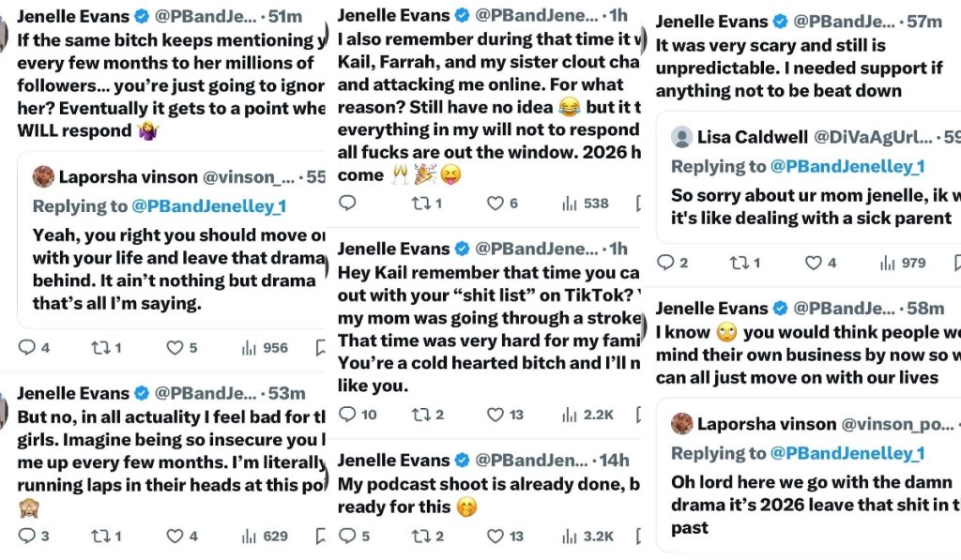Like the 'running laps in their heads' tweet
The image size is (961, 560).
(x=175, y=537)
